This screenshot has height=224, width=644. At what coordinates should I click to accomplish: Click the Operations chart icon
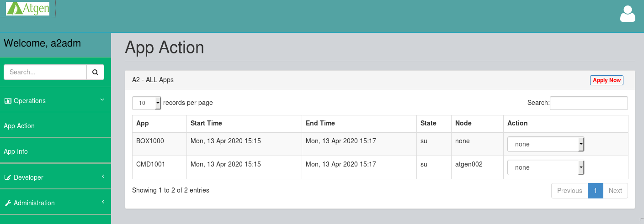8,101
